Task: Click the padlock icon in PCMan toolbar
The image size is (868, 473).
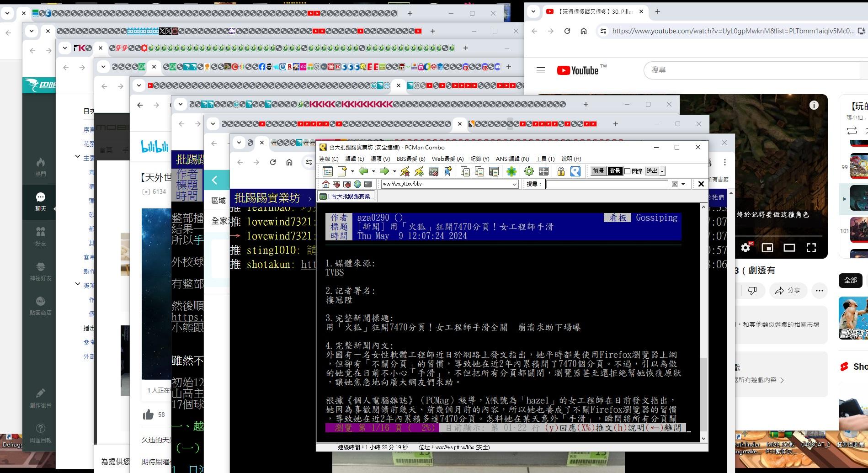Action: pyautogui.click(x=561, y=171)
